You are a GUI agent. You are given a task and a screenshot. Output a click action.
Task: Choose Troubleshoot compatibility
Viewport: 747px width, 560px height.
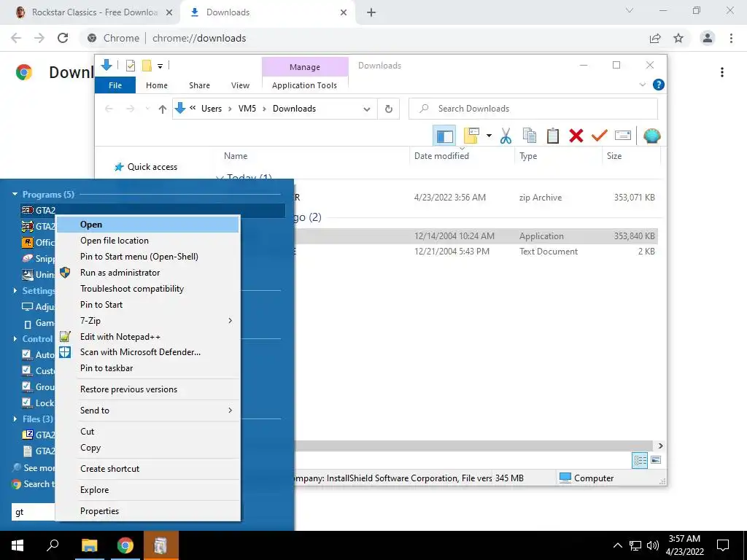click(147, 289)
